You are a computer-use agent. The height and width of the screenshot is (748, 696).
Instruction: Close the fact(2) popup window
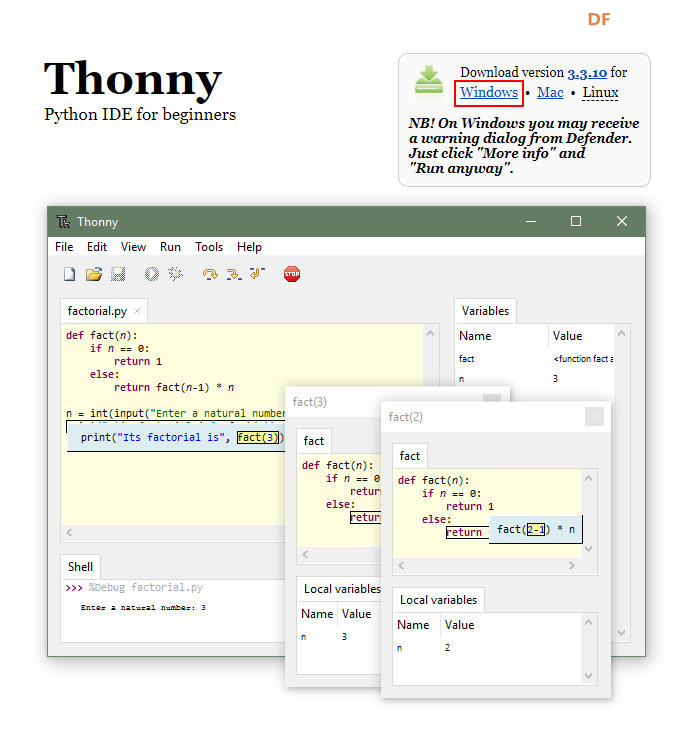(x=594, y=416)
